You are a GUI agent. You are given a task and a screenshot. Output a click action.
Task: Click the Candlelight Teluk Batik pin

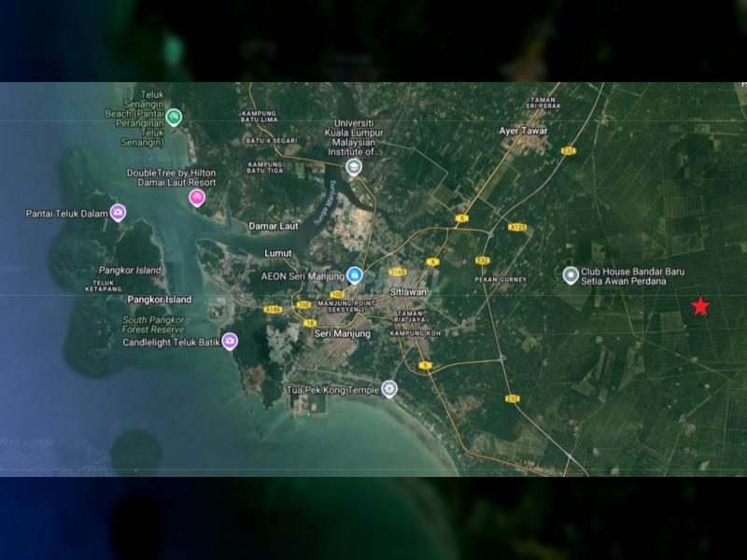tap(230, 342)
